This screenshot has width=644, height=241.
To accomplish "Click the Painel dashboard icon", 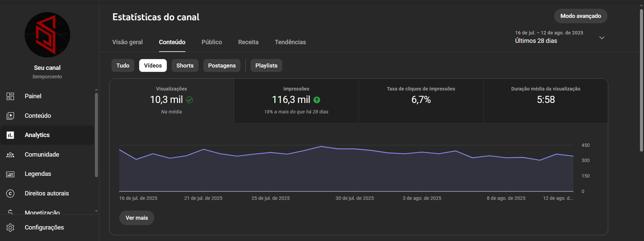I will 10,96.
